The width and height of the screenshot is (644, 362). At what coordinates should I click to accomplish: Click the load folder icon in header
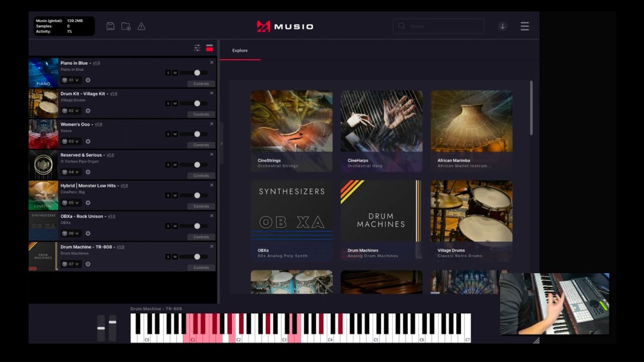pos(126,26)
